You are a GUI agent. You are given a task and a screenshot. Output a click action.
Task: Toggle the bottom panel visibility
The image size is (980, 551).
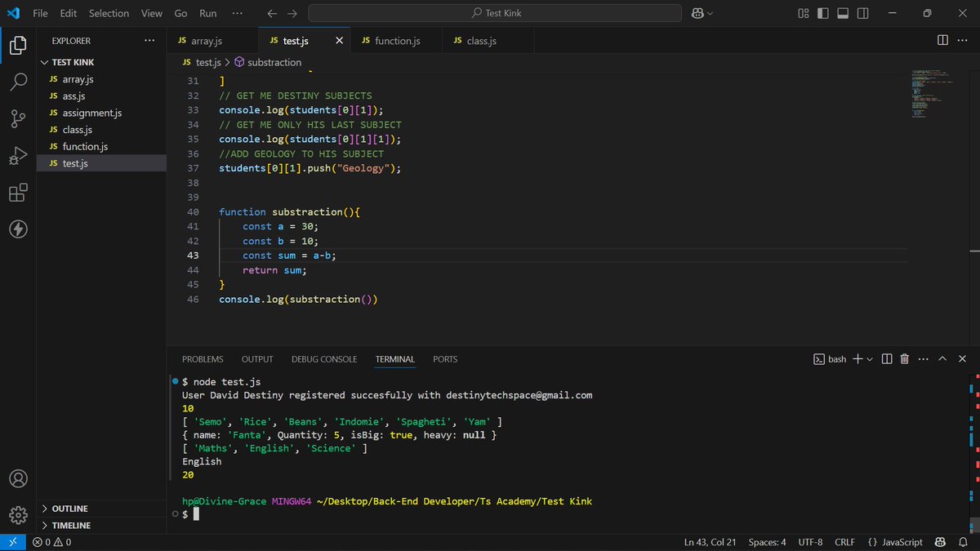[x=843, y=13]
